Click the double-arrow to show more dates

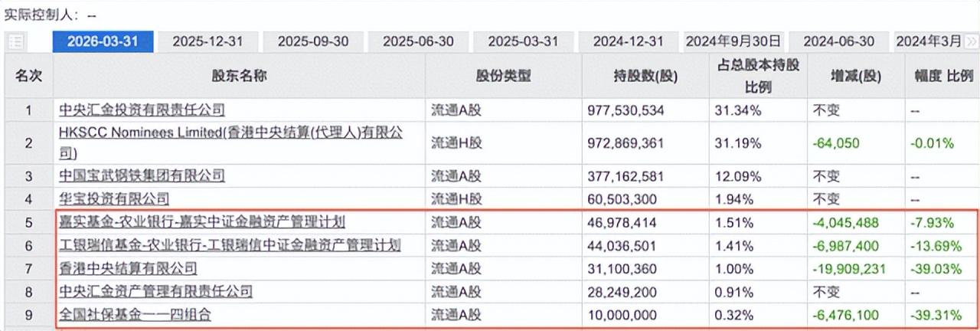pos(972,41)
